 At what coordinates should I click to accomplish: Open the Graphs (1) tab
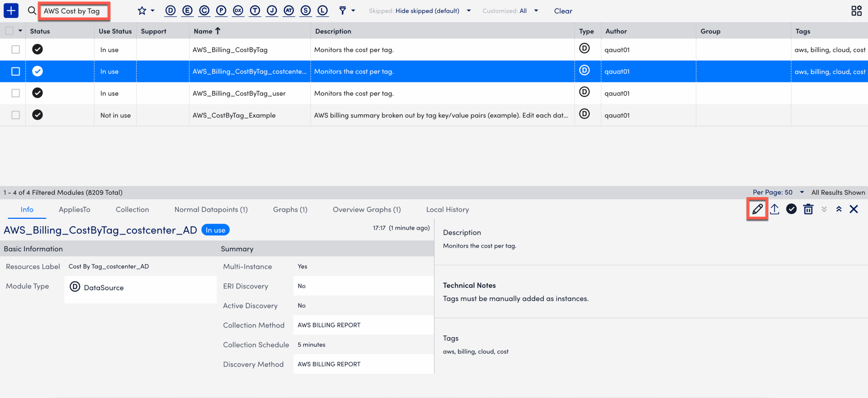point(290,209)
